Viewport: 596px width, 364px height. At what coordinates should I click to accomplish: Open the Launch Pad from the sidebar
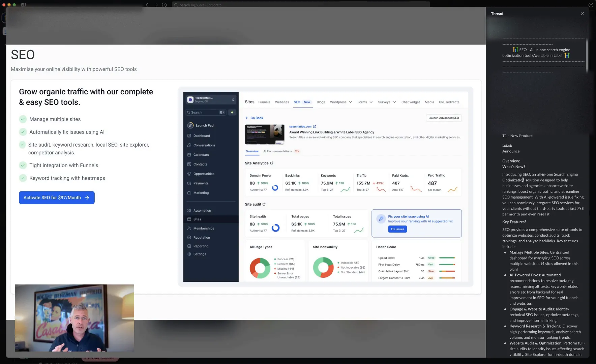[190, 125]
